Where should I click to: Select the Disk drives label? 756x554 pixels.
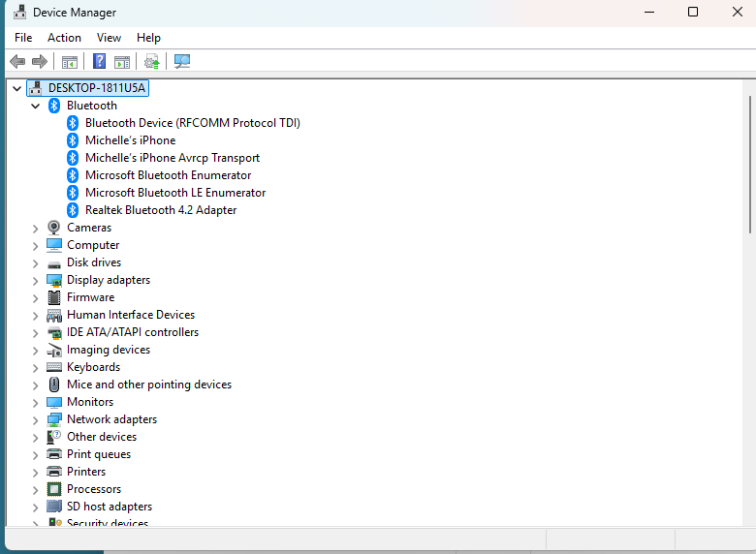(94, 262)
